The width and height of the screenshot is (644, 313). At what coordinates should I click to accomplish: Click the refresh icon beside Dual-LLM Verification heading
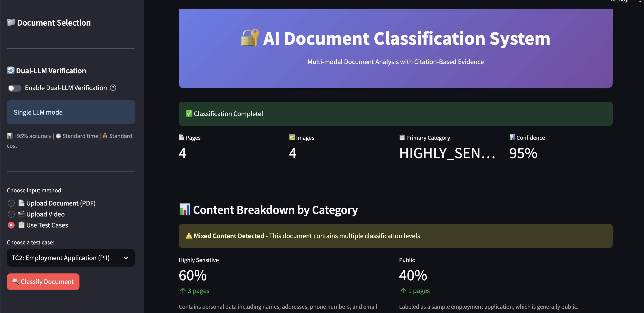[x=11, y=70]
